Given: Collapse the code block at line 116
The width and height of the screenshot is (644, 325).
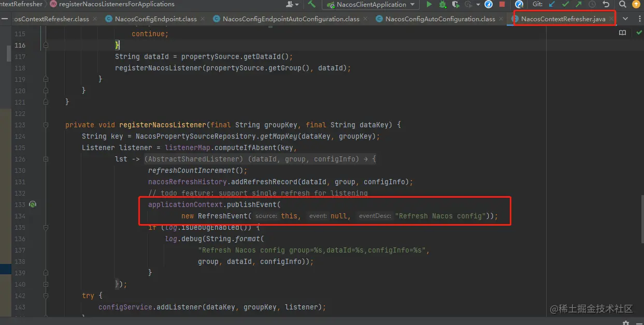Looking at the screenshot, I should click(x=46, y=45).
